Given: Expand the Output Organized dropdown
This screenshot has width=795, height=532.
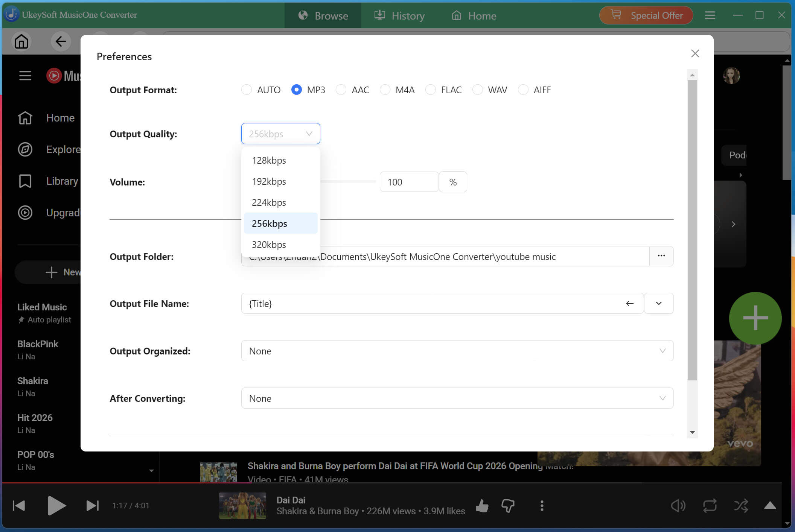Looking at the screenshot, I should coord(457,351).
